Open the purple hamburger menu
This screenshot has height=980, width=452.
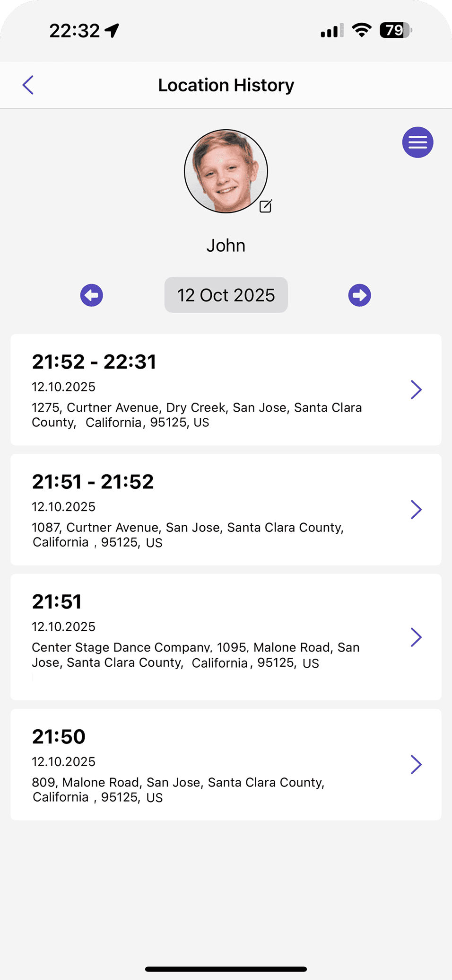(x=417, y=142)
